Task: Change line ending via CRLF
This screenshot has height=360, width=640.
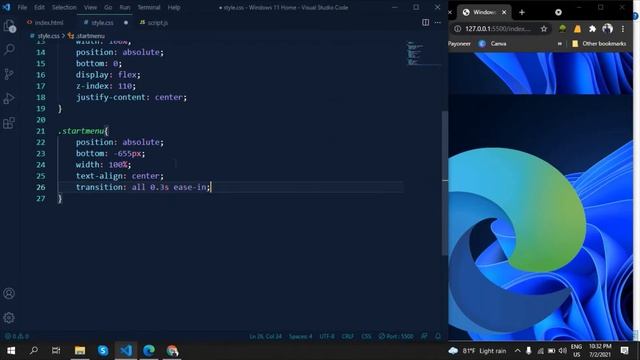Action: coord(348,336)
